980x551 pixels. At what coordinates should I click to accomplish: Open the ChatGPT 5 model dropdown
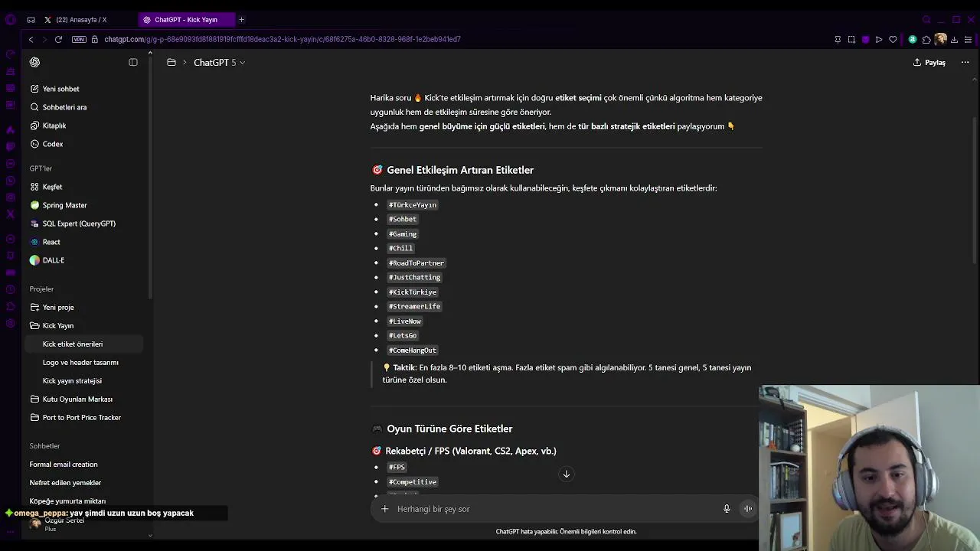[x=219, y=63]
